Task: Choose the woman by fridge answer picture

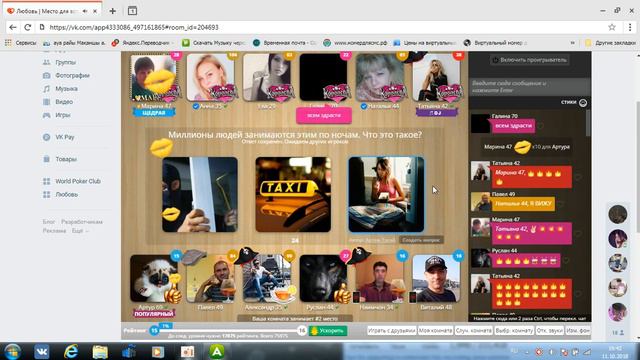Action: tap(386, 195)
